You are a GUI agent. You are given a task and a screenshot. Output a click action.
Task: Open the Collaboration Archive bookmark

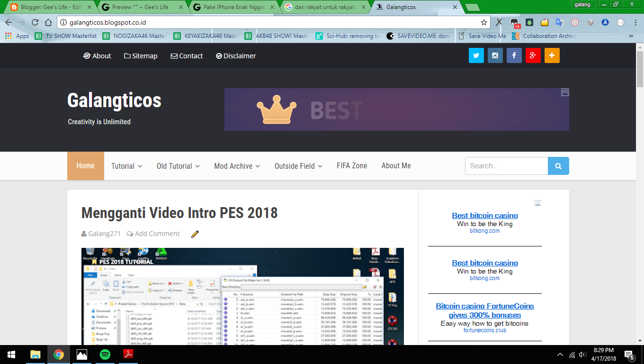(545, 36)
